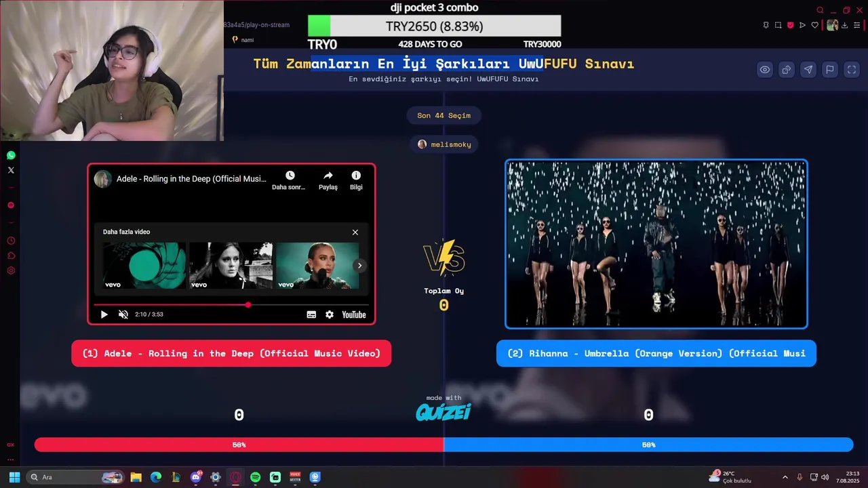
Task: Click the Bilgi info icon
Action: (356, 176)
